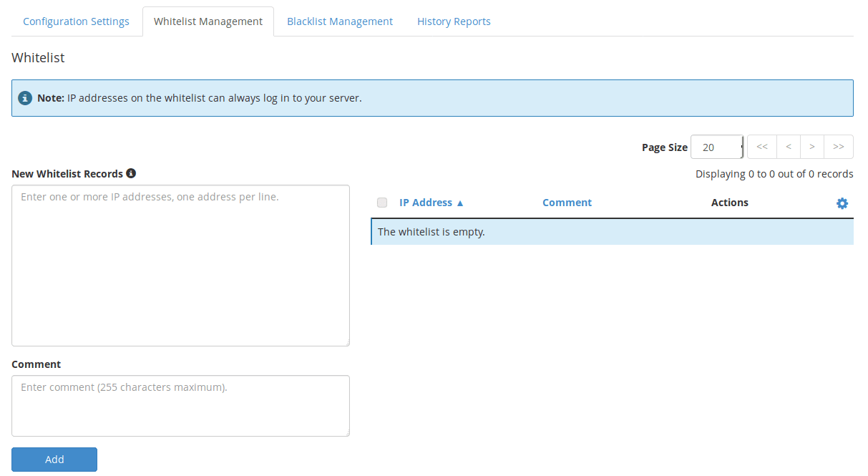The height and width of the screenshot is (476, 868).
Task: Open the History Reports tab
Action: 454,21
